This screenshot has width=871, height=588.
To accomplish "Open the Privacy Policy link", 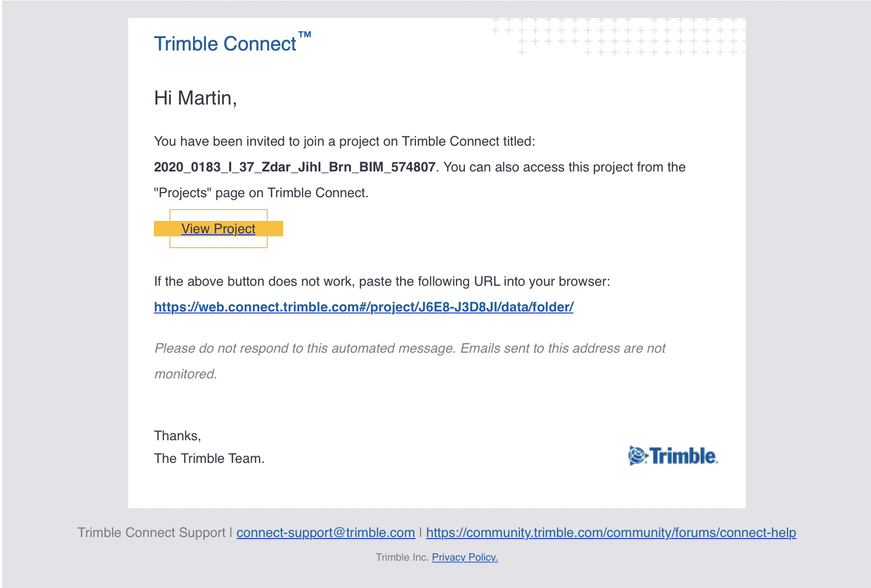I will click(x=465, y=557).
